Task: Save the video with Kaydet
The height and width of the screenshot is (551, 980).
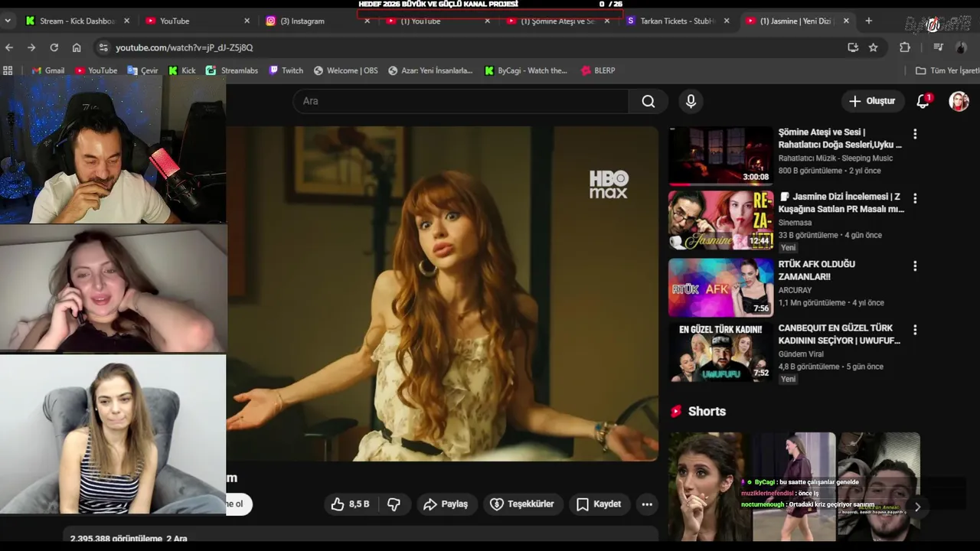Action: 599,504
